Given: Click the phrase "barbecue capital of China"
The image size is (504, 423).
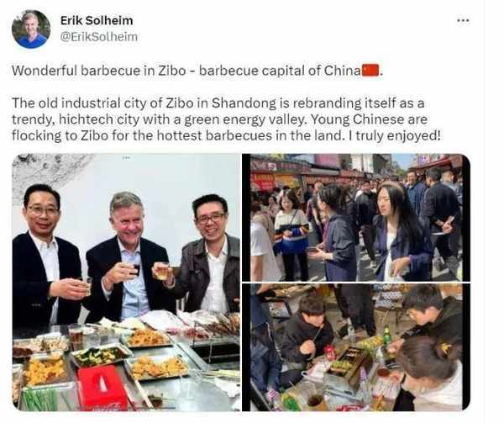Looking at the screenshot, I should pos(280,71).
